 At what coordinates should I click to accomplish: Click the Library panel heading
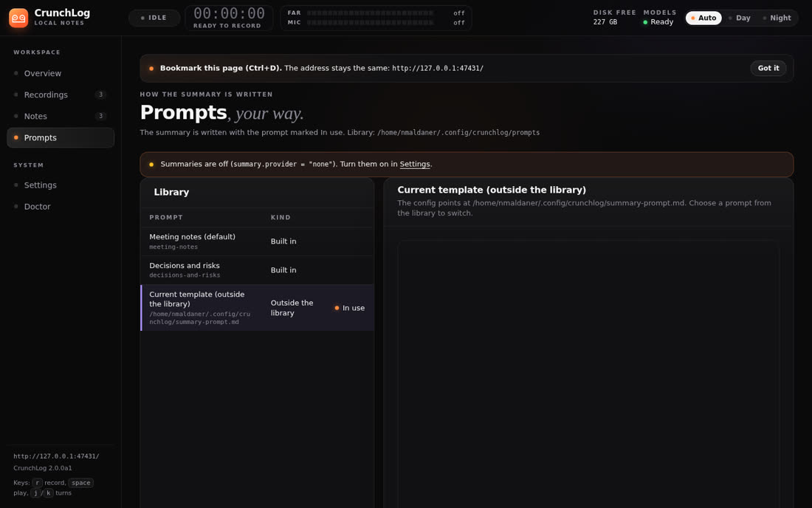(171, 192)
